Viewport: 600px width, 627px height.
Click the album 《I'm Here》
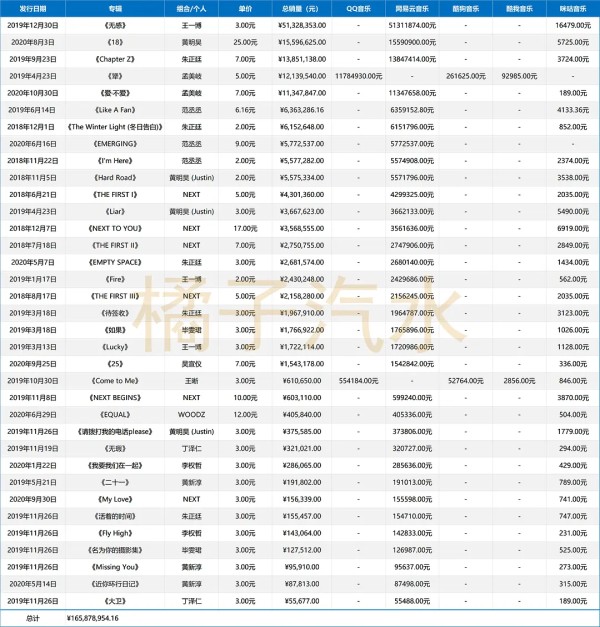point(115,161)
